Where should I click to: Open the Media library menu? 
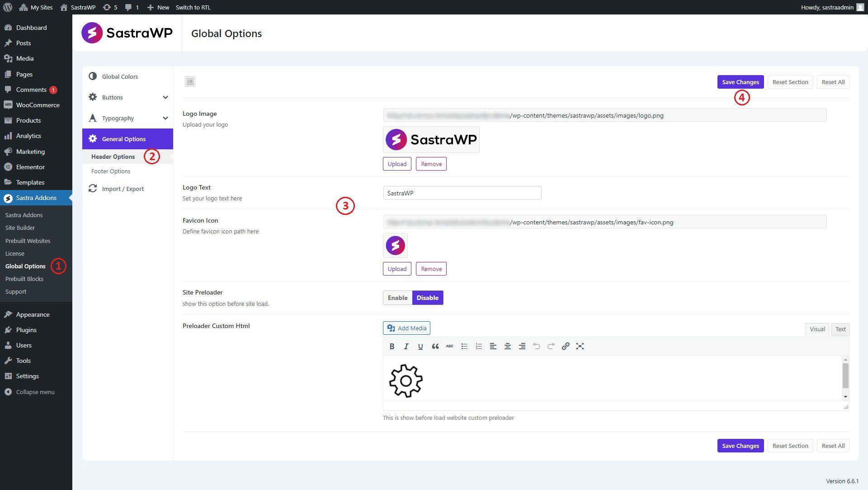(36, 58)
